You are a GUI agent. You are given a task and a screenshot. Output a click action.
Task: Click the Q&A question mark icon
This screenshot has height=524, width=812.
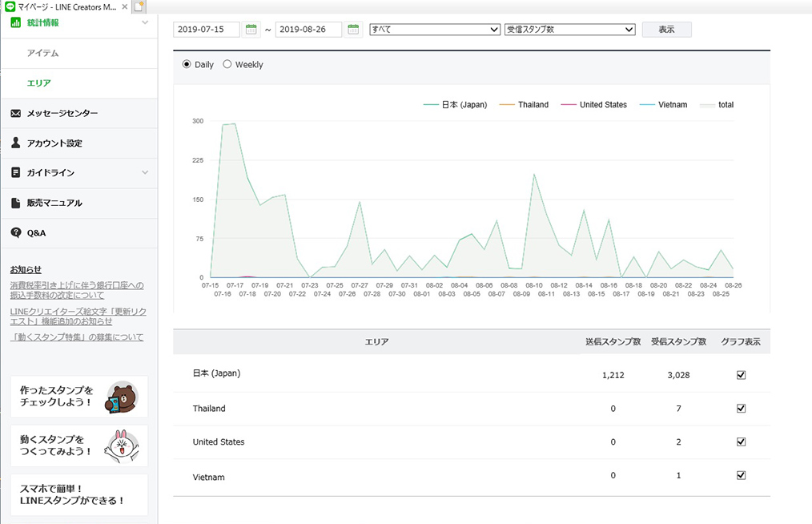tap(15, 232)
